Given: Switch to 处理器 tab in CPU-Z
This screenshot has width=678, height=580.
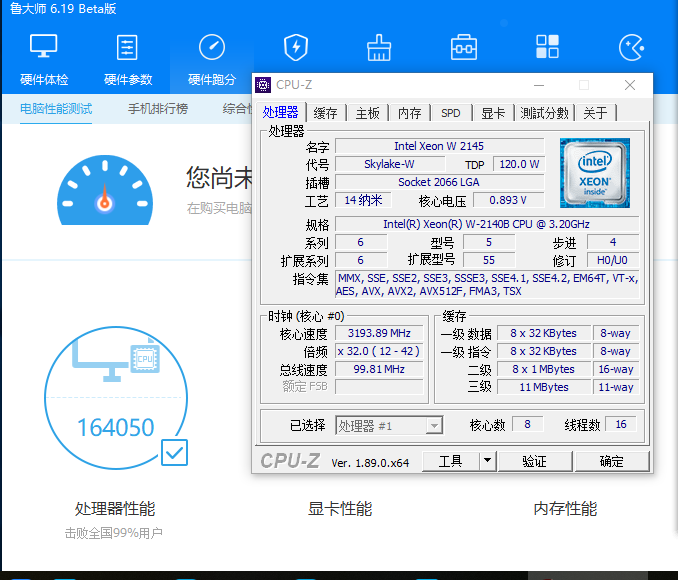Looking at the screenshot, I should [x=281, y=112].
